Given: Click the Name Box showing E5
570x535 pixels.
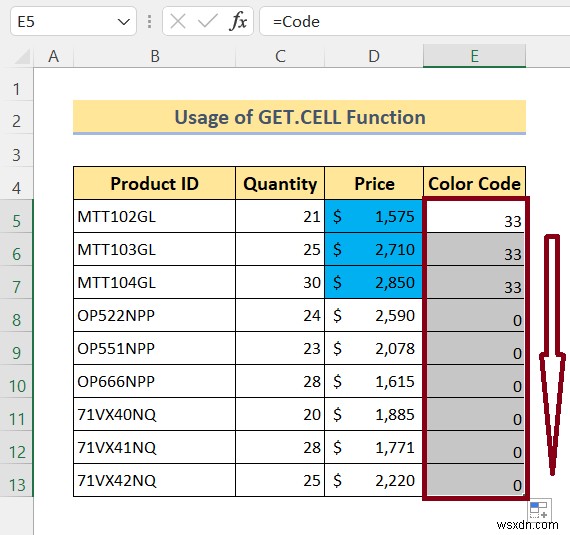Looking at the screenshot, I should point(73,22).
